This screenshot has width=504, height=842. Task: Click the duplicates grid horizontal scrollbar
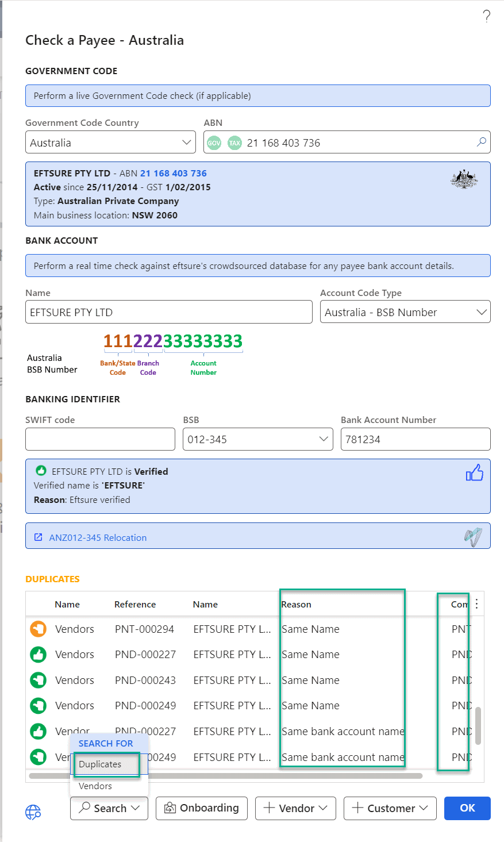pos(225,776)
